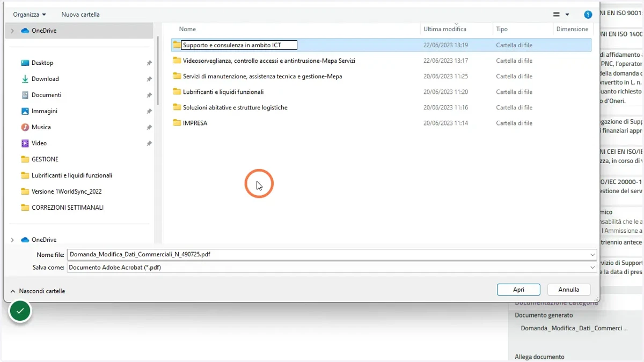Click the Annulla button
644x362 pixels.
point(569,290)
